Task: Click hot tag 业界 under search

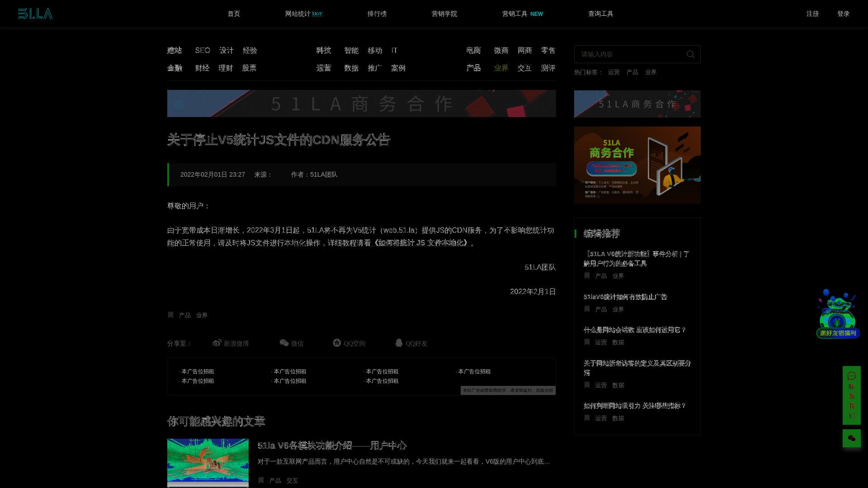Action: tap(651, 72)
